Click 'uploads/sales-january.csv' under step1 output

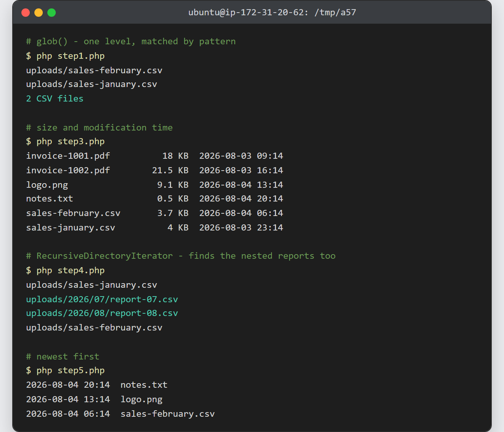(x=92, y=84)
